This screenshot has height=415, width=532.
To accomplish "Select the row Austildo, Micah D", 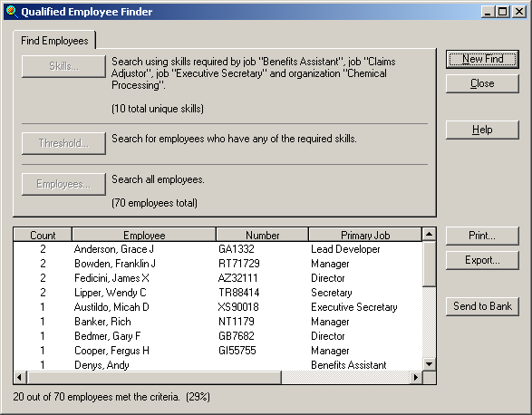I will [218, 307].
